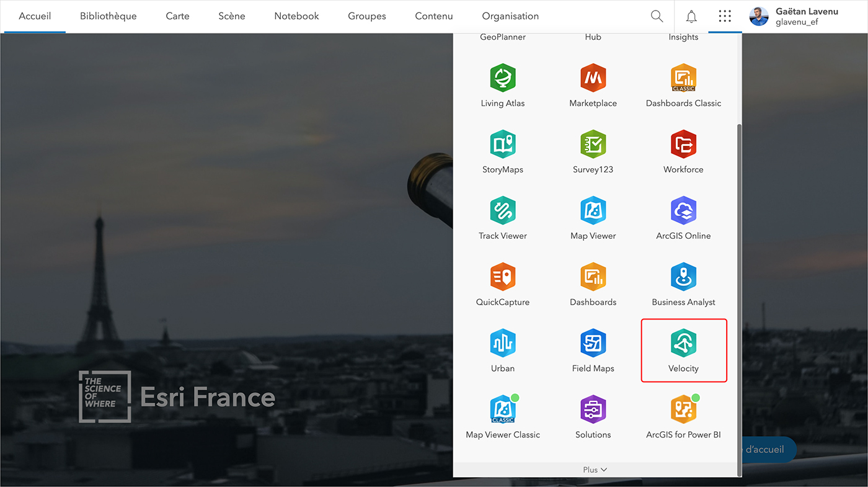Launch the Living Atlas app
The height and width of the screenshot is (487, 868).
click(502, 86)
